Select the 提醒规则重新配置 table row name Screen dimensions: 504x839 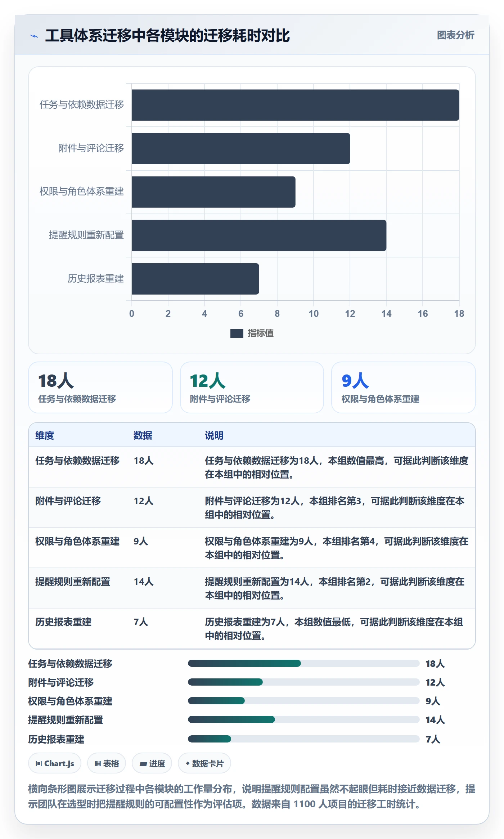pyautogui.click(x=73, y=582)
